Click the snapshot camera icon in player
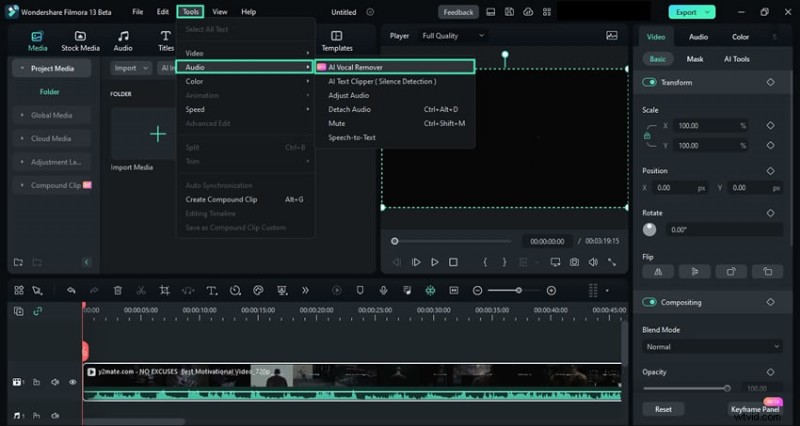The height and width of the screenshot is (426, 800). click(574, 262)
